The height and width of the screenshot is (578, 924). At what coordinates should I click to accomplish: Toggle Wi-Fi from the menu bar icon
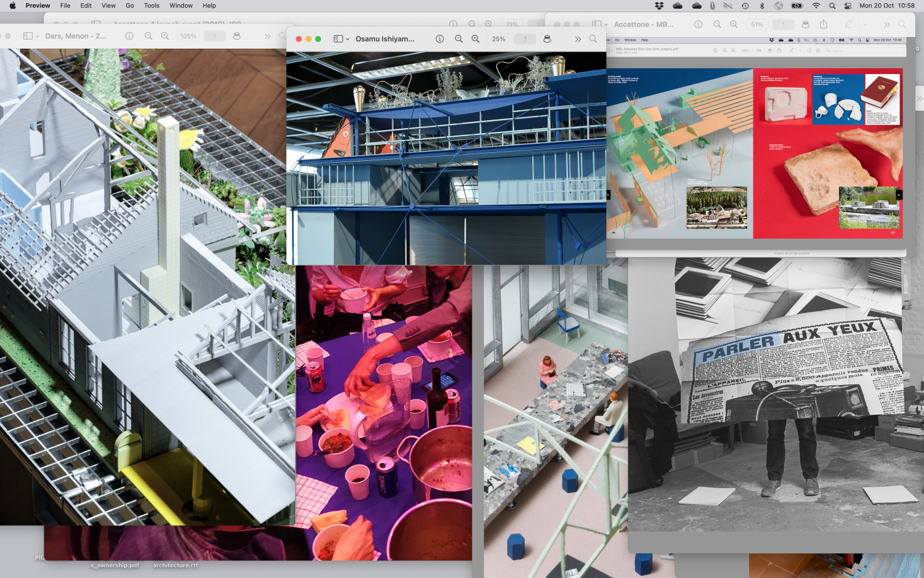pyautogui.click(x=816, y=6)
